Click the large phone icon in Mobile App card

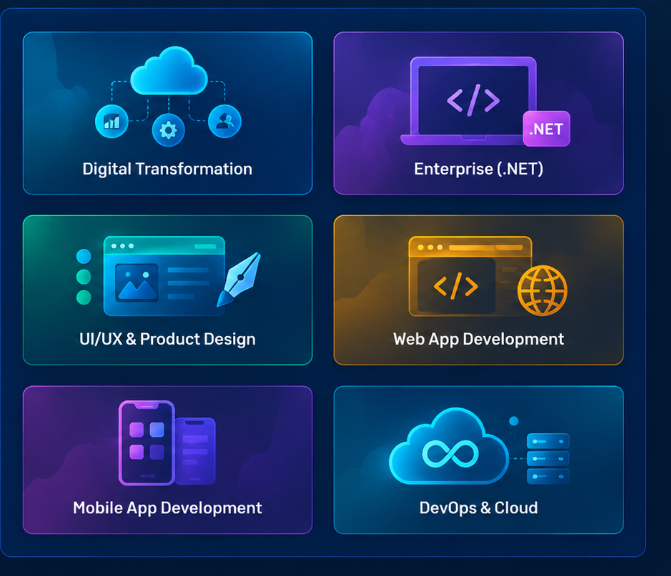pyautogui.click(x=147, y=443)
